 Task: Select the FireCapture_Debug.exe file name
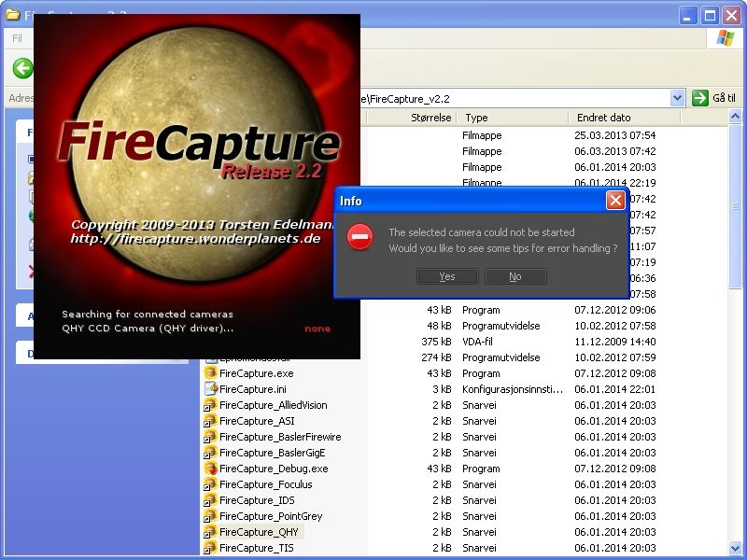click(274, 469)
